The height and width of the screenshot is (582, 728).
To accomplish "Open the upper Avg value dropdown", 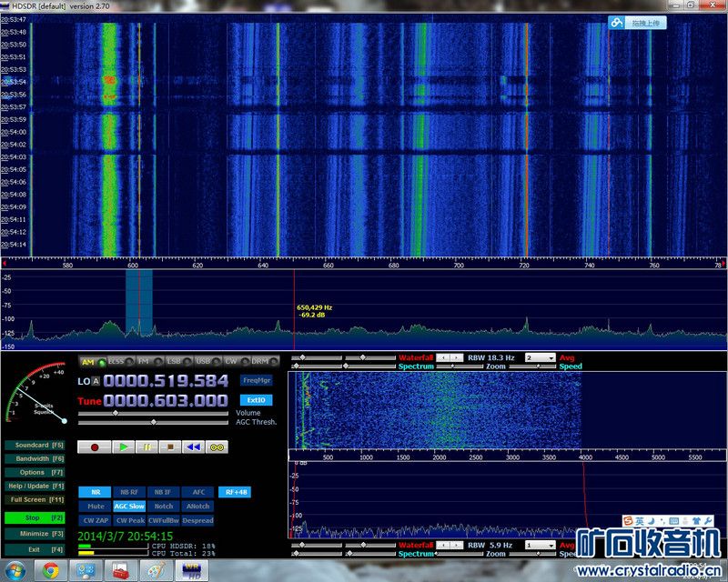I will coord(540,358).
